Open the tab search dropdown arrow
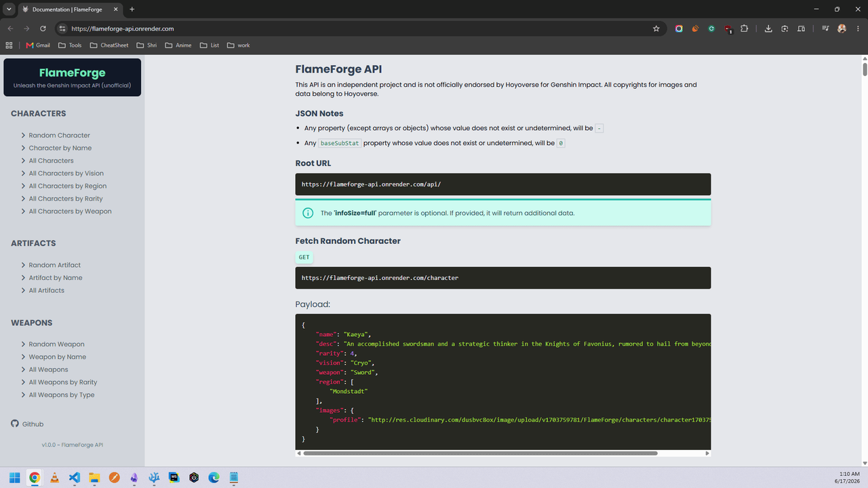 tap(9, 9)
